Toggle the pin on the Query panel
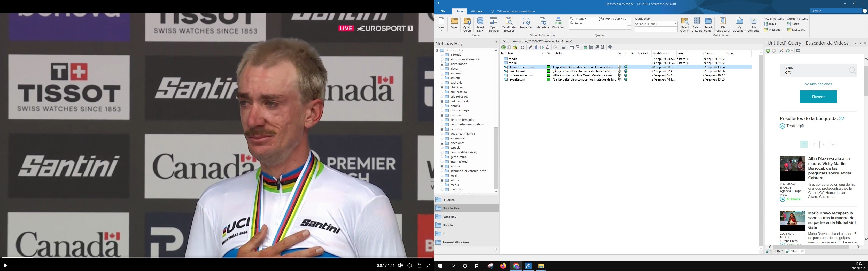Viewport: 868px width, 271px height. coord(860,43)
